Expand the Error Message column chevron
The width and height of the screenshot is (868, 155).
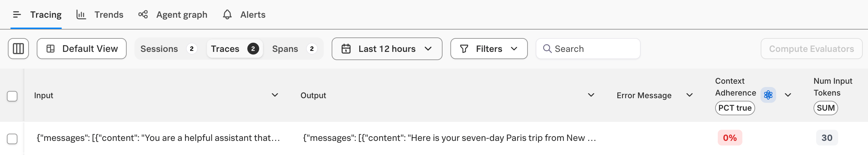pyautogui.click(x=690, y=95)
